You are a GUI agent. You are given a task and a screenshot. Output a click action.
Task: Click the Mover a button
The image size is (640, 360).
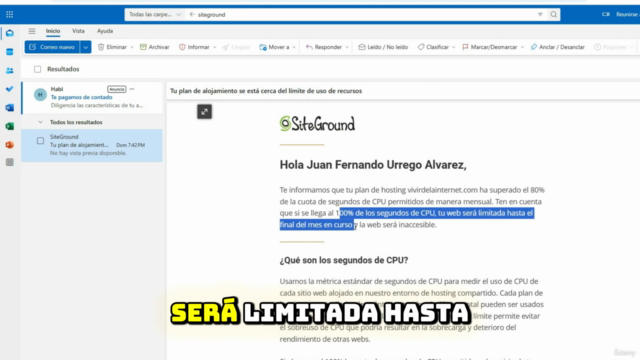[274, 47]
